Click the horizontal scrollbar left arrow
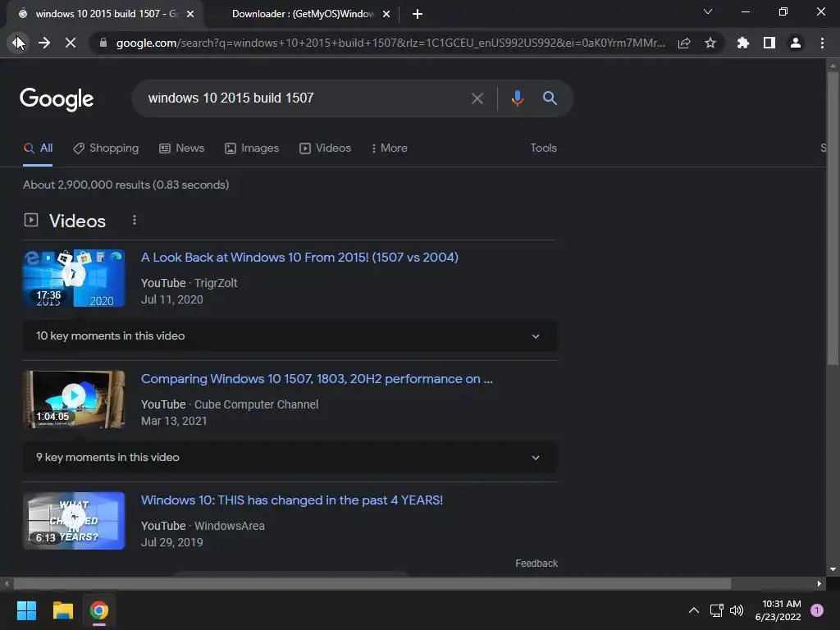The width and height of the screenshot is (840, 630). (7, 584)
